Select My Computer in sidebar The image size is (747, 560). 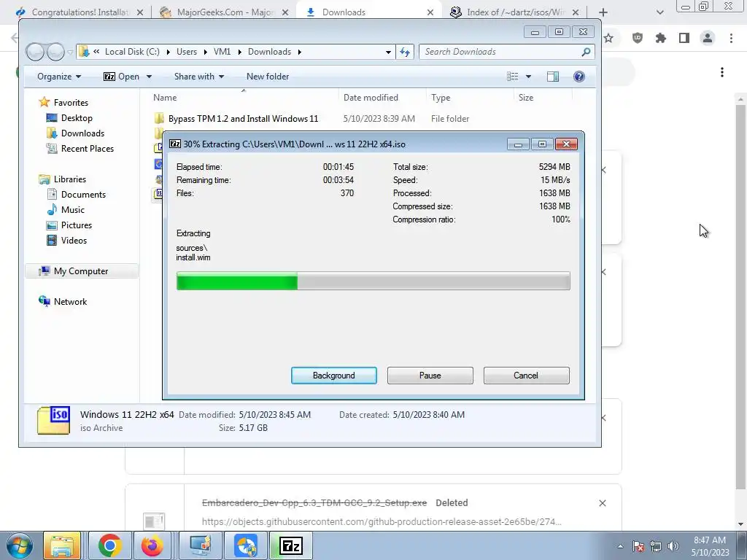(80, 271)
